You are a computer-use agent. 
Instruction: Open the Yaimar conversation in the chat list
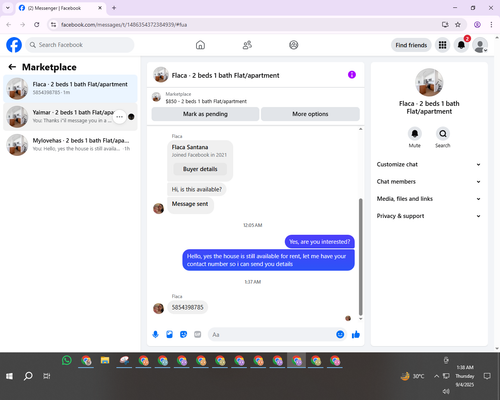click(70, 117)
